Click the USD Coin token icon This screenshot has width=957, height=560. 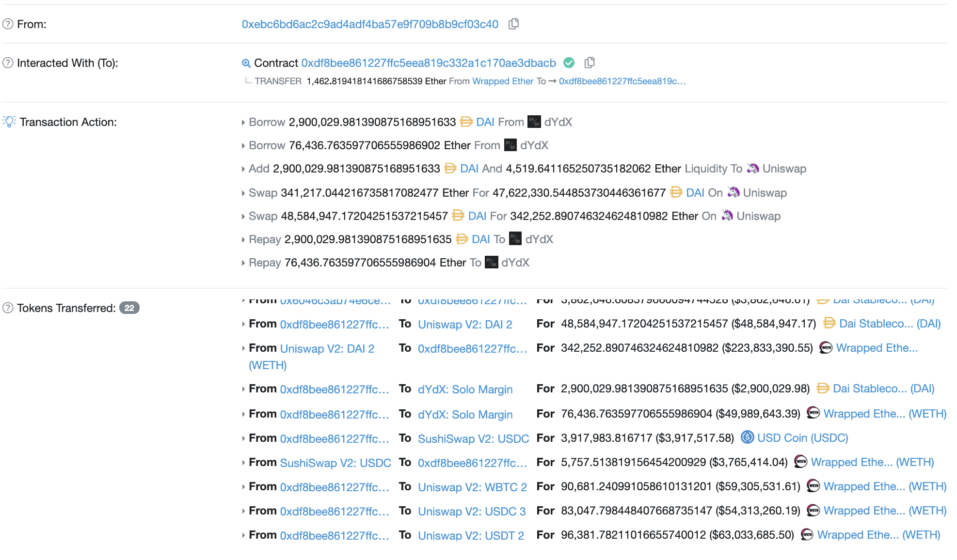click(748, 437)
